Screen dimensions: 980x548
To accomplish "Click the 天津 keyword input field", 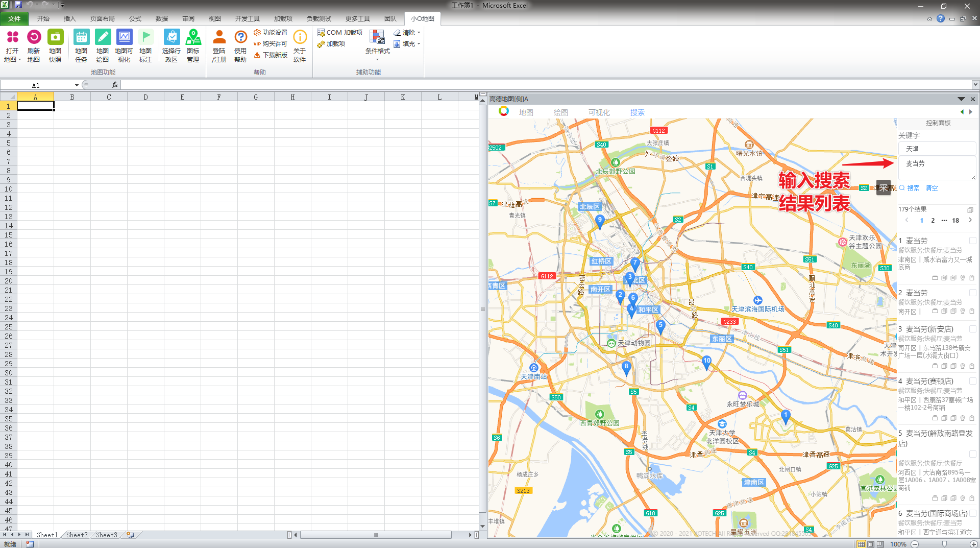I will click(937, 149).
